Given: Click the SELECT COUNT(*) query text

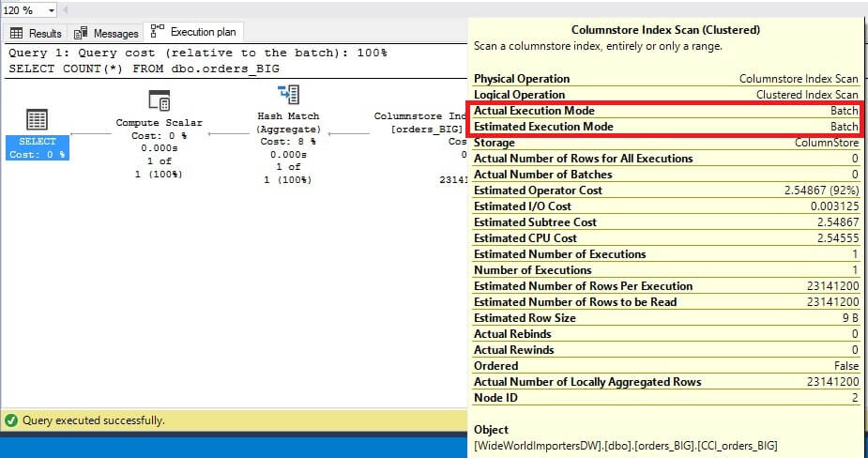Looking at the screenshot, I should 144,69.
